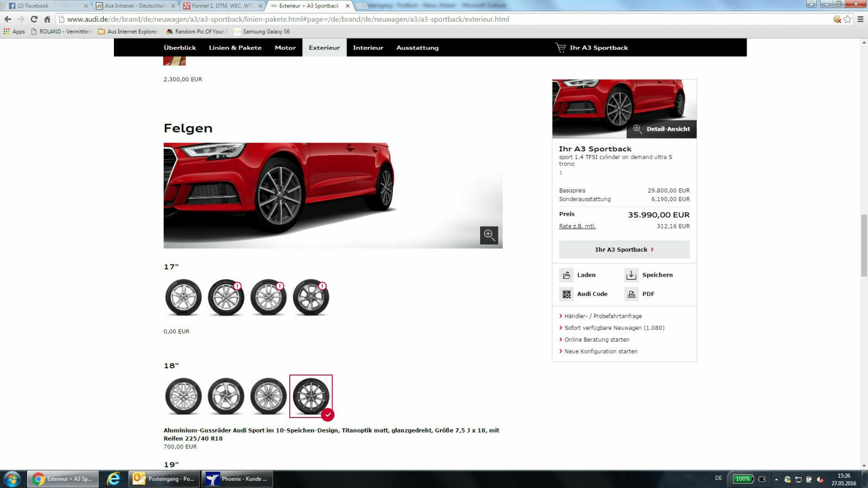The height and width of the screenshot is (488, 868).
Task: Click the shopping cart icon next to Ihr A3 Sportback
Action: coord(559,47)
